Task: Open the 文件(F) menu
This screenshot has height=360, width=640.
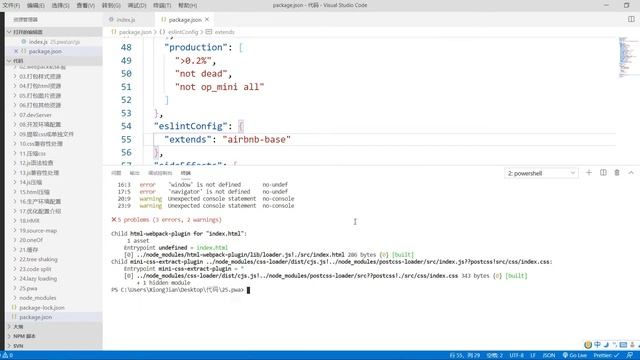Action: coord(11,5)
